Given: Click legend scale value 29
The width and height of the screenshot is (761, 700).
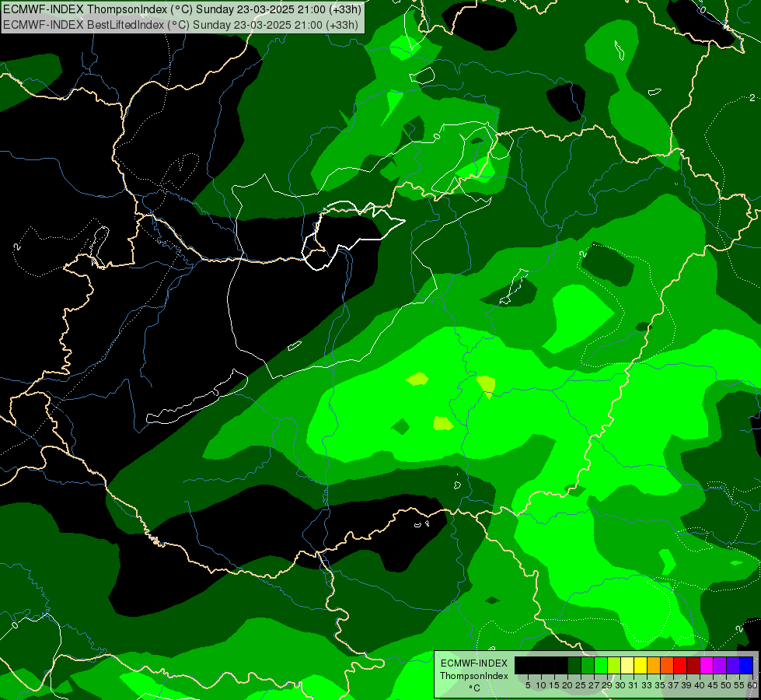Looking at the screenshot, I should [x=608, y=685].
